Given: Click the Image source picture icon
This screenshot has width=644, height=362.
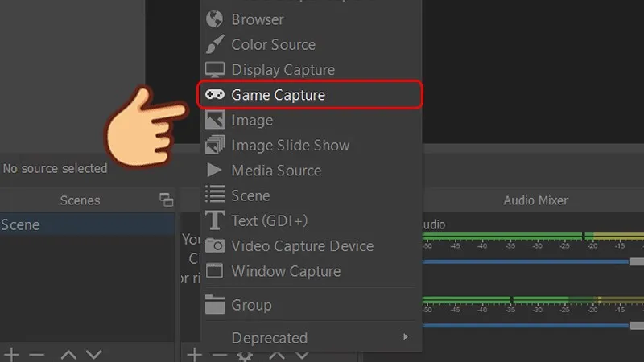Looking at the screenshot, I should coord(214,120).
